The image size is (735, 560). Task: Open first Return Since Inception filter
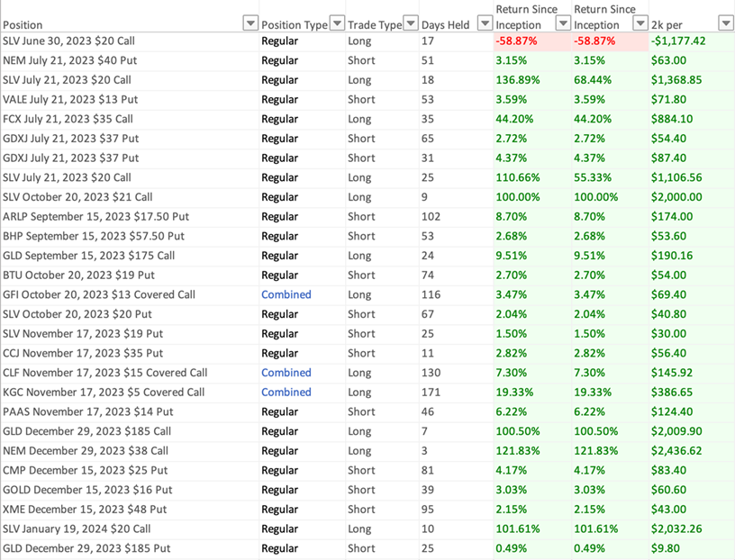pyautogui.click(x=563, y=23)
